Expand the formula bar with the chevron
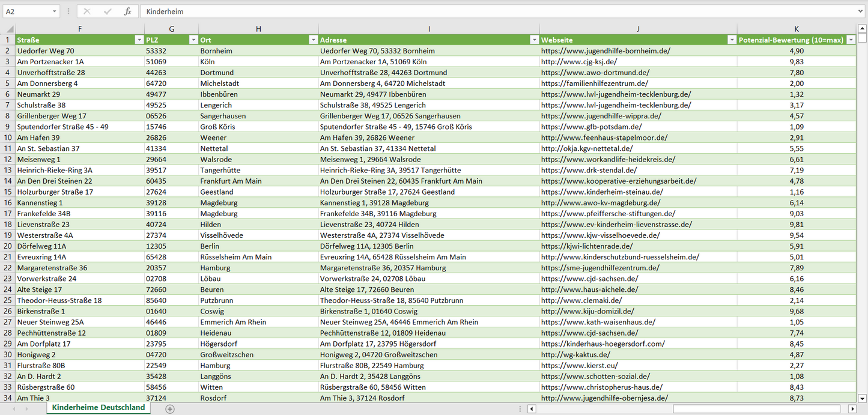The image size is (868, 415). click(x=861, y=11)
